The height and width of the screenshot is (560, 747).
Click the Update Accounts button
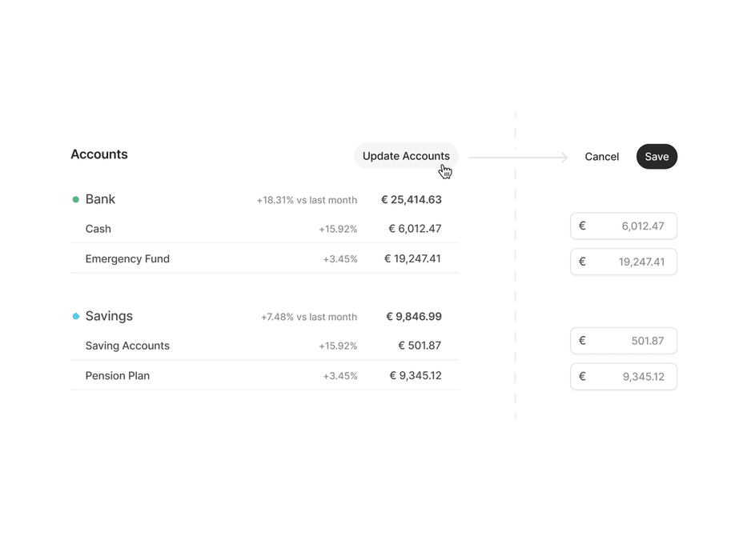[x=406, y=156]
